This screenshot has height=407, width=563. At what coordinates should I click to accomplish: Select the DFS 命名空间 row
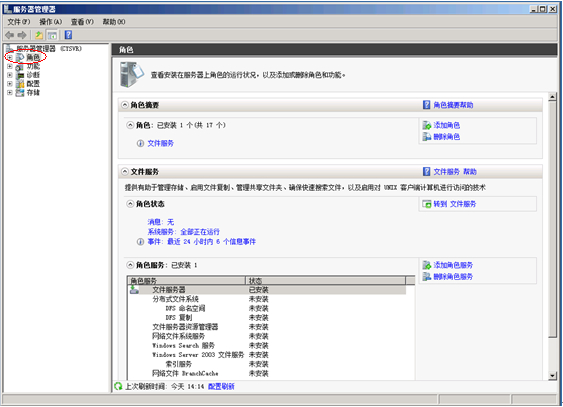click(267, 309)
